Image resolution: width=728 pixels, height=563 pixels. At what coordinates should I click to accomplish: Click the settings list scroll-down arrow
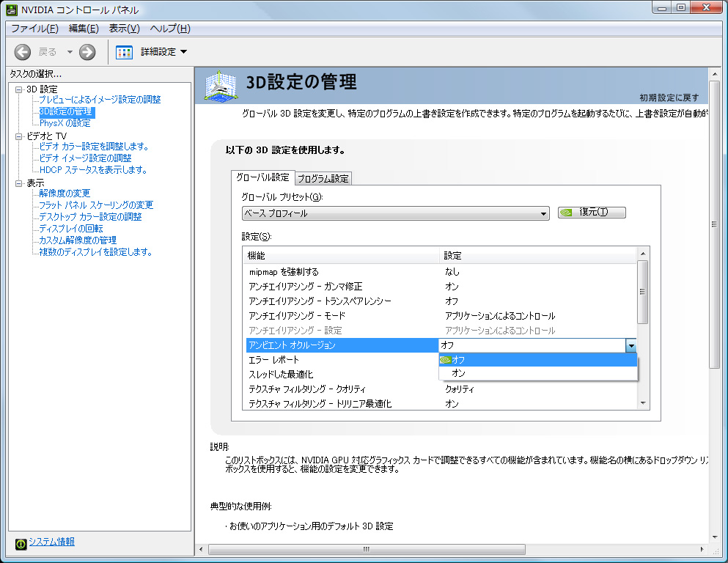[643, 403]
